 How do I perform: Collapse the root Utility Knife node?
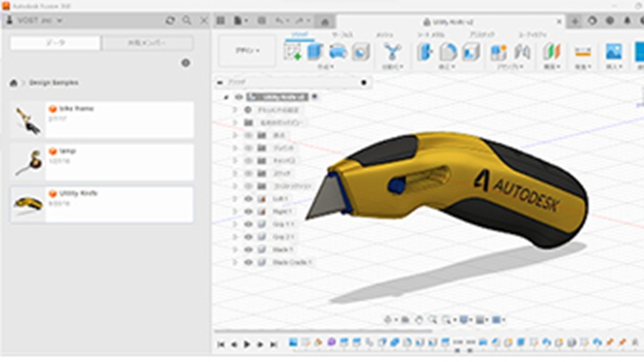pyautogui.click(x=226, y=97)
